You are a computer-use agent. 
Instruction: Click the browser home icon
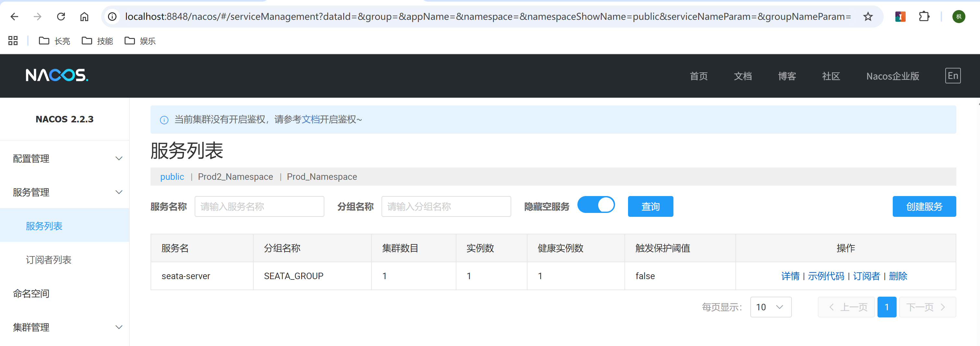pos(84,16)
